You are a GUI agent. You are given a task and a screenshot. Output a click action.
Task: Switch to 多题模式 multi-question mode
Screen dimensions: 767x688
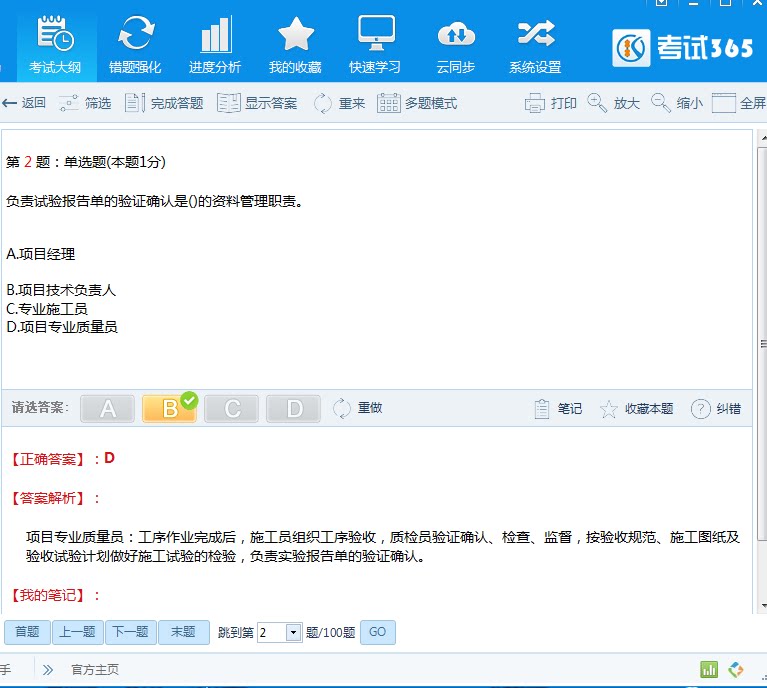(x=417, y=103)
